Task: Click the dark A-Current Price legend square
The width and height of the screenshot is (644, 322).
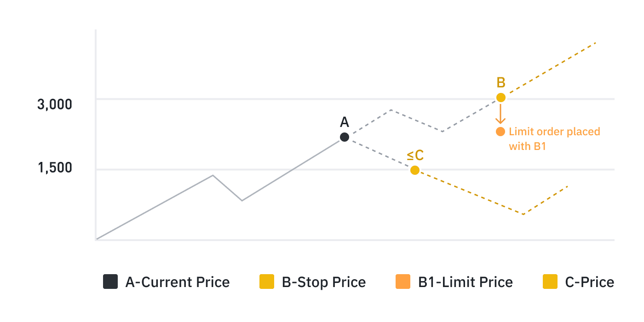Action: coord(110,282)
